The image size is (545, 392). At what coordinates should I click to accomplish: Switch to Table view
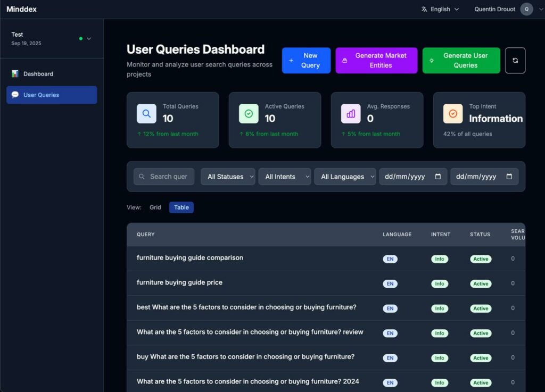pos(181,207)
